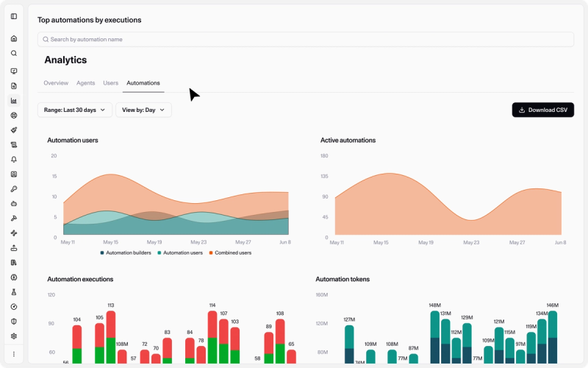Screen dimensions: 588x368
Task: Click the 114 executions bar
Action: 212,337
